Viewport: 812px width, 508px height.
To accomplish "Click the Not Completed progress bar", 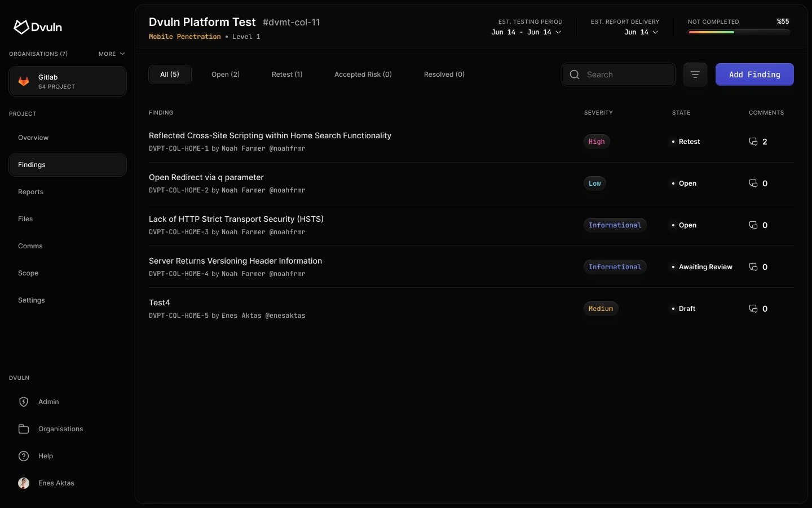I will (739, 32).
